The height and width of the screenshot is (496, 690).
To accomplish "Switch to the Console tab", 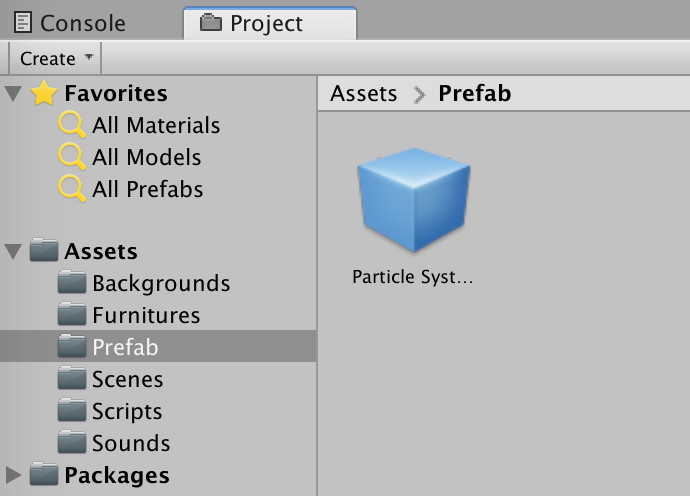I will [x=70, y=23].
